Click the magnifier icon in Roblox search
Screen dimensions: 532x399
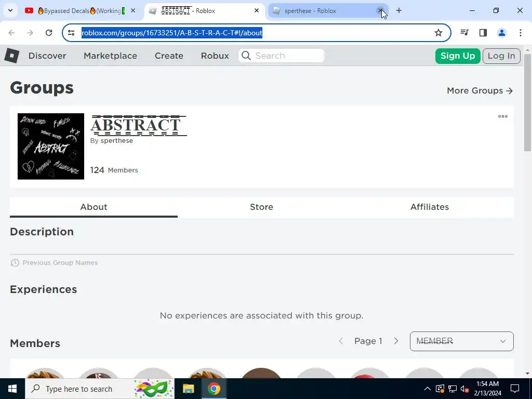(246, 56)
